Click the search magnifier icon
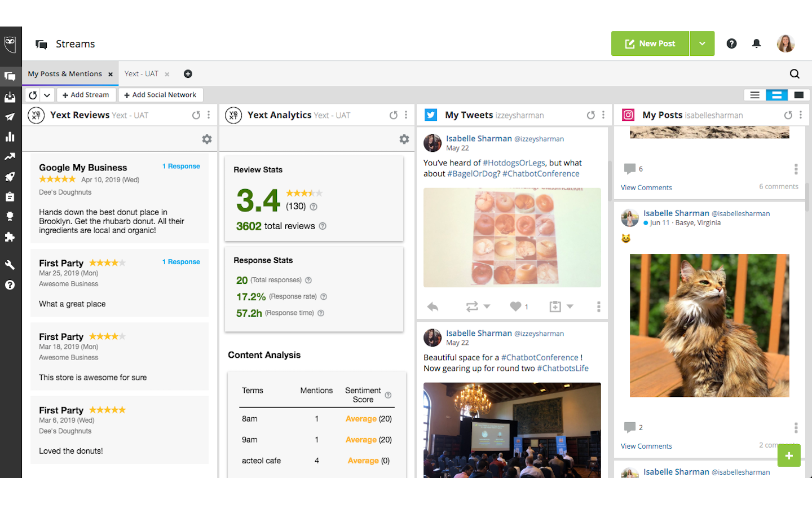Viewport: 812px width, 508px height. pyautogui.click(x=795, y=74)
